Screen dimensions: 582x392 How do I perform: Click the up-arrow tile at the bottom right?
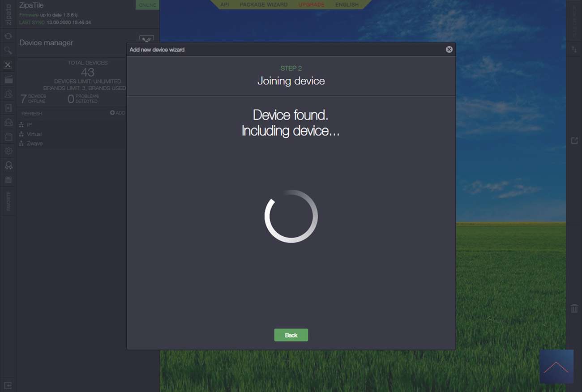pos(556,366)
